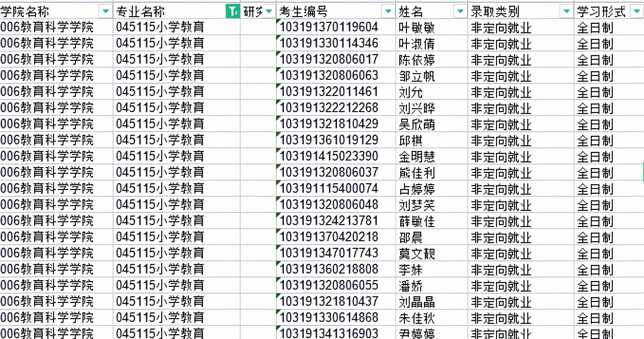Select the 学院名称 header cell

tap(47, 10)
